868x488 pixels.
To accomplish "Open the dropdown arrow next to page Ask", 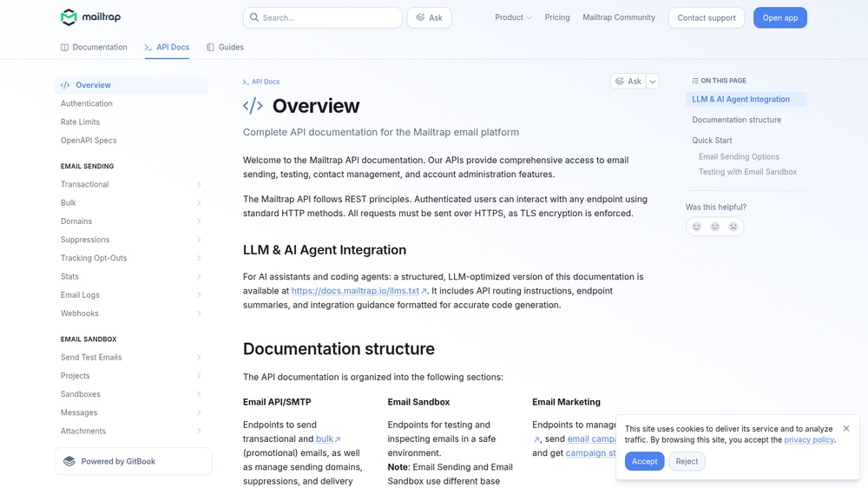I will [653, 82].
